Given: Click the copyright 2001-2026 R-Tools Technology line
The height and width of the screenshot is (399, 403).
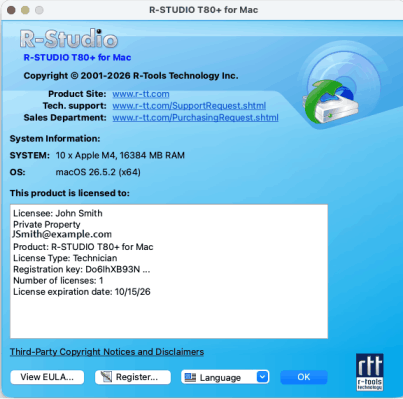Looking at the screenshot, I should point(131,76).
